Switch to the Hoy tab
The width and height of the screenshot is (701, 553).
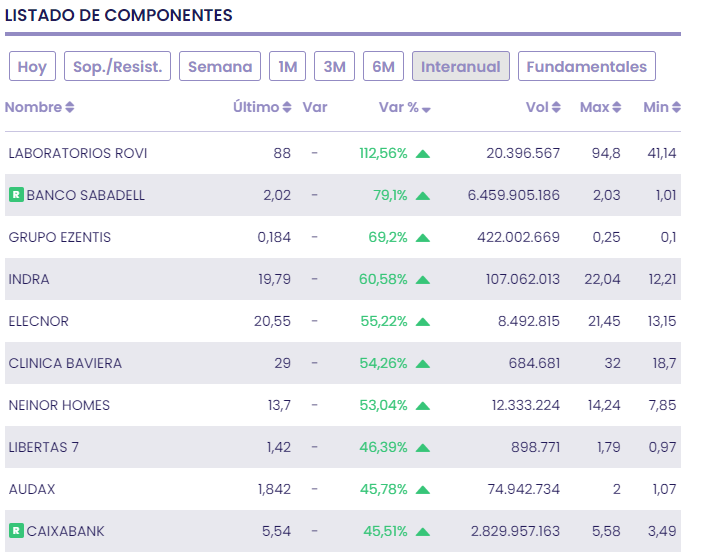[32, 67]
